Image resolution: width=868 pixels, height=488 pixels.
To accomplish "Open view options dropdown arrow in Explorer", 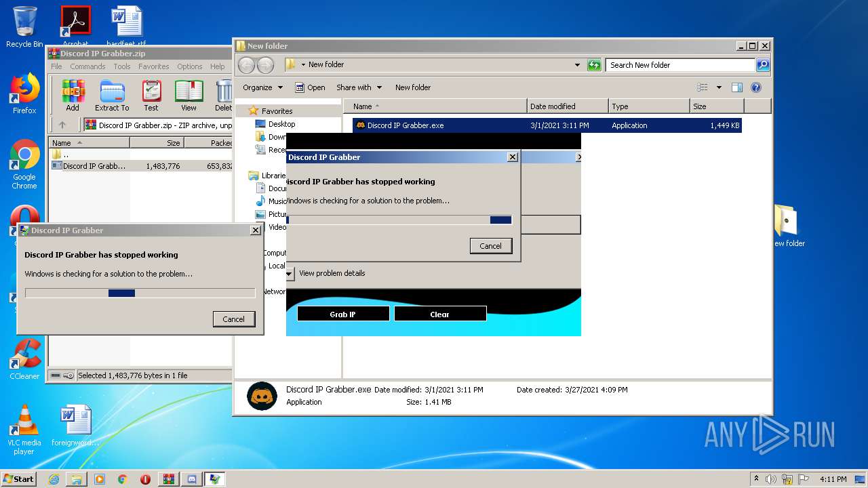I will (x=719, y=87).
